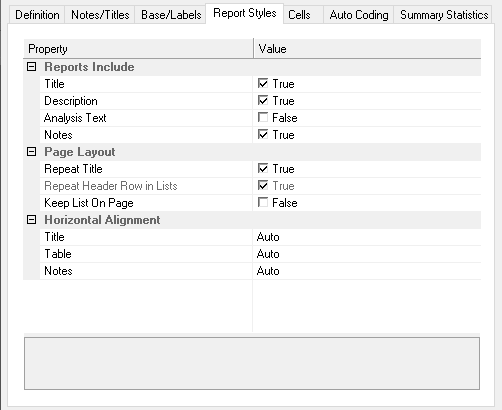
Task: Click the property description box at bottom
Action: [252, 363]
